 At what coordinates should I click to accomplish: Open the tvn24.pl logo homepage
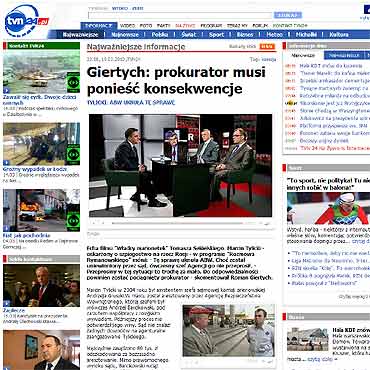coord(26,21)
